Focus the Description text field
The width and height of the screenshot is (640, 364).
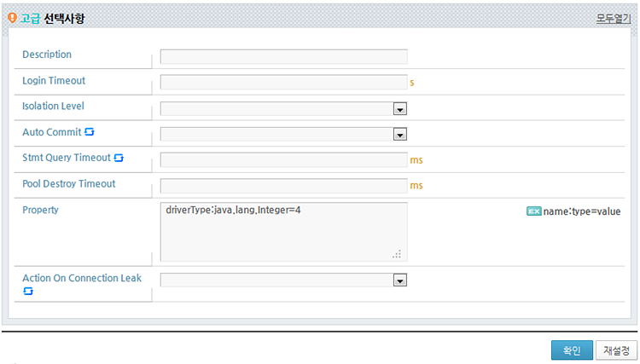[x=283, y=56]
